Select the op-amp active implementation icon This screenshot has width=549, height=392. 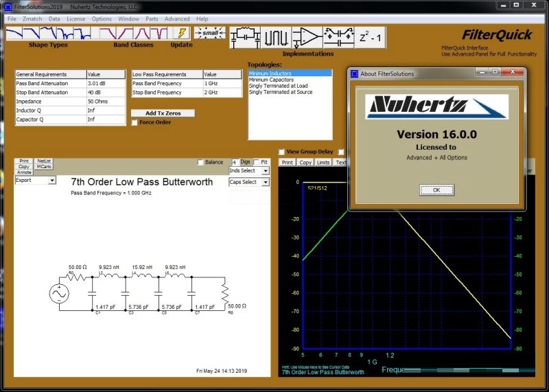[307, 38]
